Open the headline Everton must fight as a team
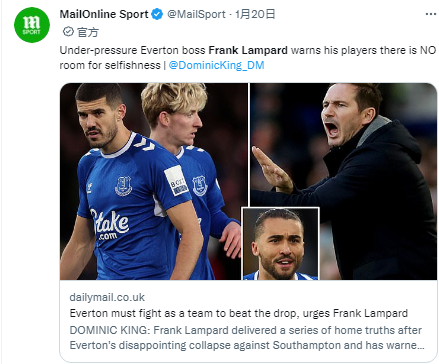The width and height of the screenshot is (439, 364). pyautogui.click(x=239, y=313)
